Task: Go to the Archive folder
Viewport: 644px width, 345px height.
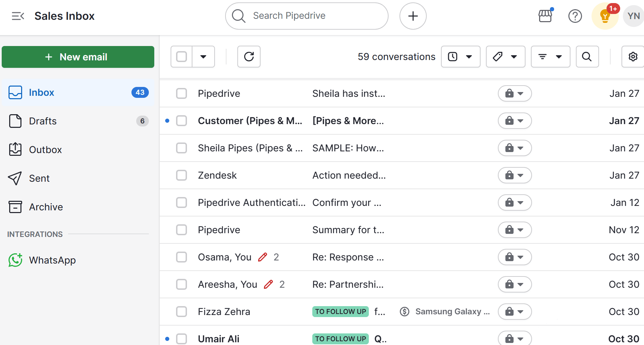Action: [78, 207]
